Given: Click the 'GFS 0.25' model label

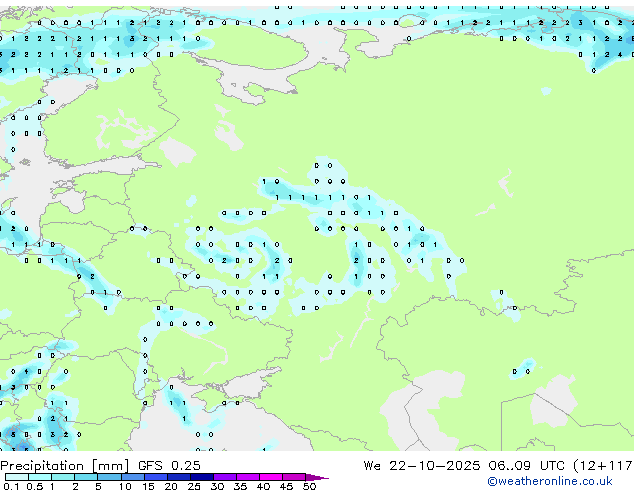Looking at the screenshot, I should [x=169, y=465].
